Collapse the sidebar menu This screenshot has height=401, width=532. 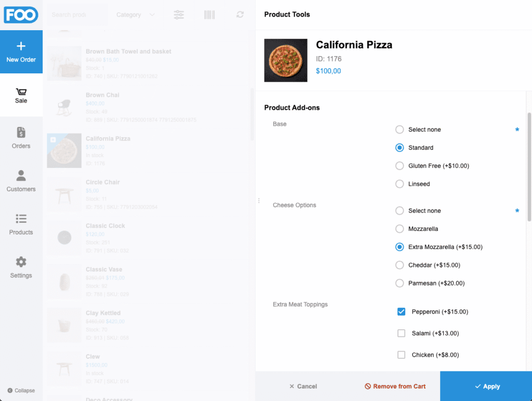coord(21,391)
